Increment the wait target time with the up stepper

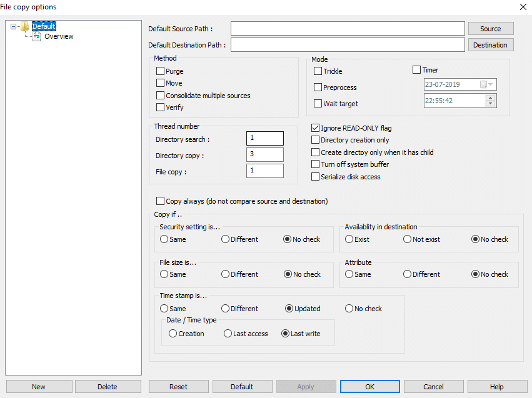[490, 97]
